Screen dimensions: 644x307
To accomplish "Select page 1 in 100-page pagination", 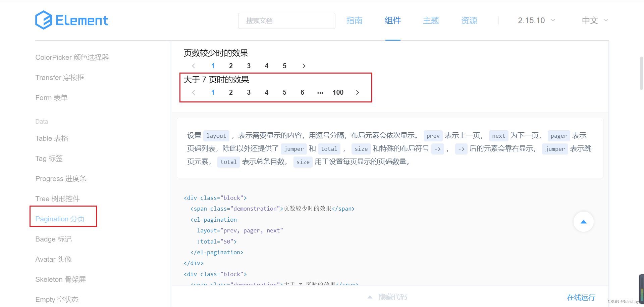I will tap(213, 92).
